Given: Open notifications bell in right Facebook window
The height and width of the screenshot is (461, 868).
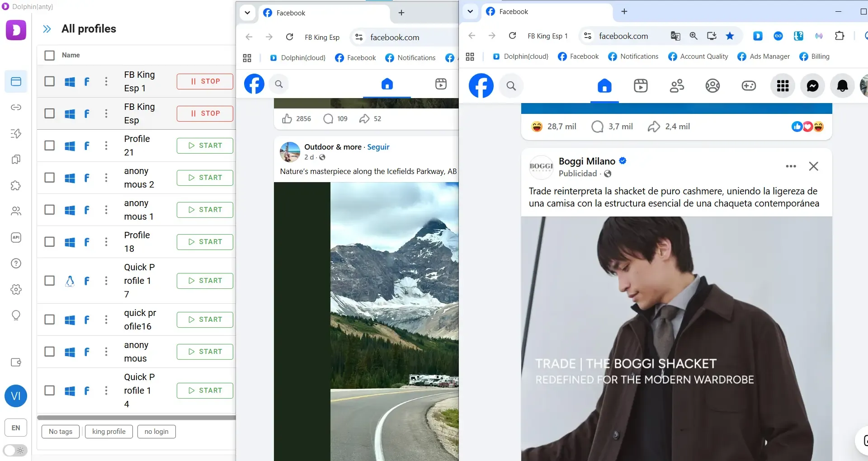Looking at the screenshot, I should 842,86.
